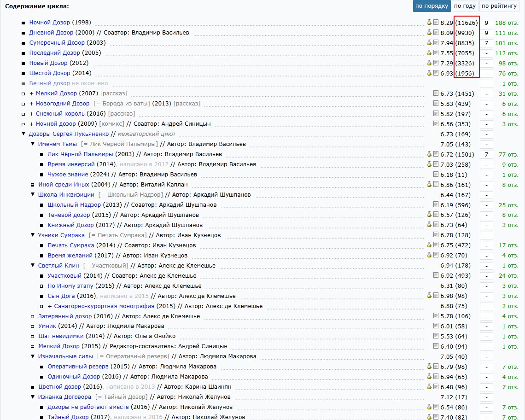
Task: Open the annotation page icon for Сумеречный Дозор
Action: click(436, 42)
